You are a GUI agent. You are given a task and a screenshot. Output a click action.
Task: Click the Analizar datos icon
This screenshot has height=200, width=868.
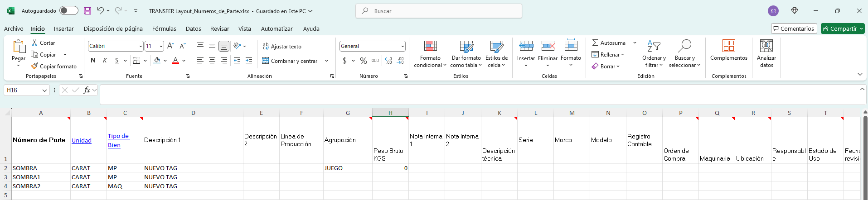click(x=766, y=46)
